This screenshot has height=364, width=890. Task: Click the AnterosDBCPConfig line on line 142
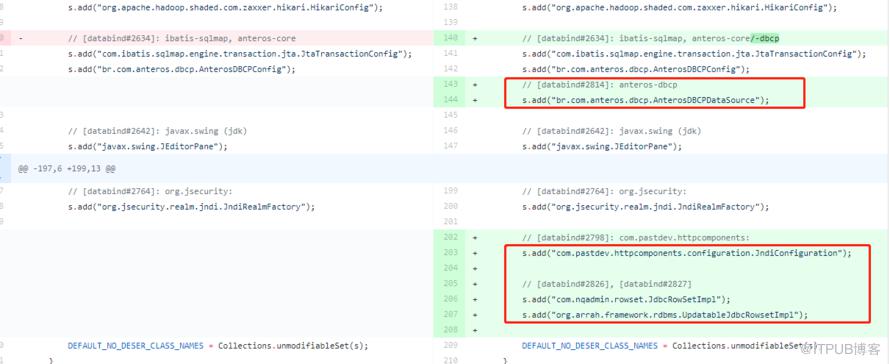point(636,69)
